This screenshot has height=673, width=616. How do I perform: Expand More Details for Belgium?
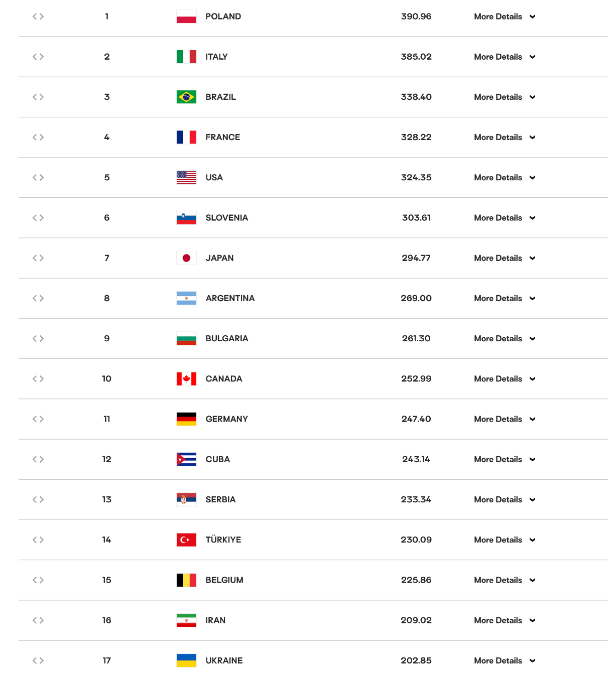pos(505,580)
